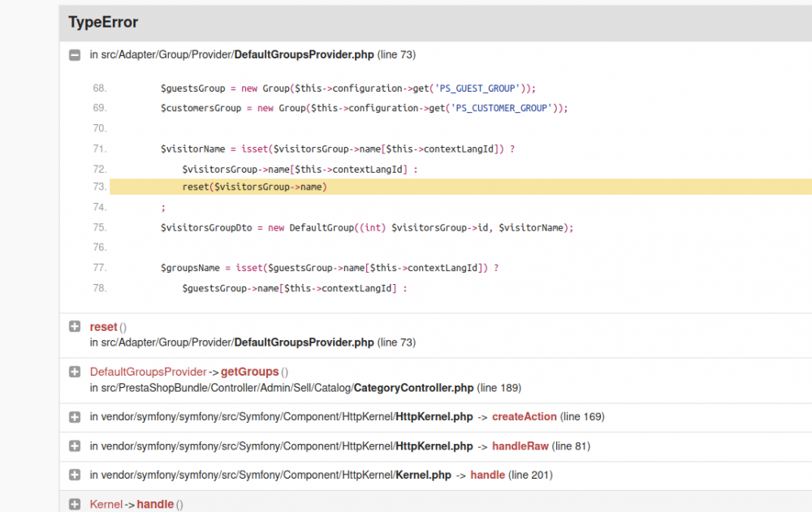Expand the HttpKernel.php createAction trace
The height and width of the screenshot is (512, 812).
point(75,417)
